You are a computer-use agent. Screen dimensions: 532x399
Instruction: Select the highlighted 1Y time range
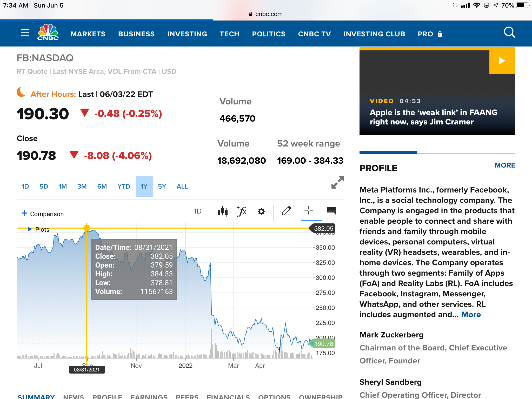click(x=144, y=187)
